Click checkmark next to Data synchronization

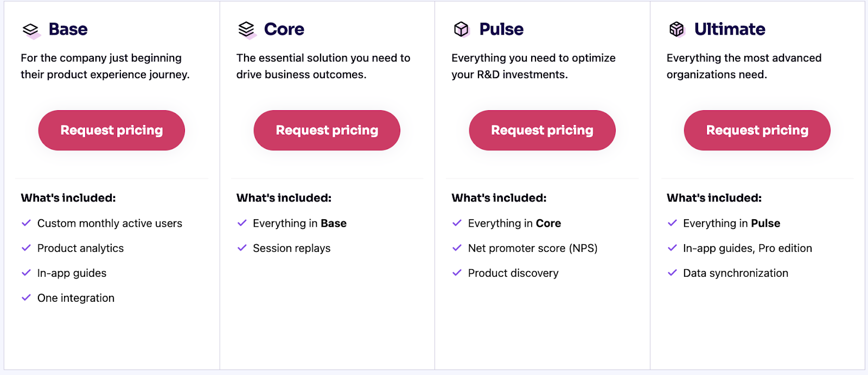[x=672, y=273]
